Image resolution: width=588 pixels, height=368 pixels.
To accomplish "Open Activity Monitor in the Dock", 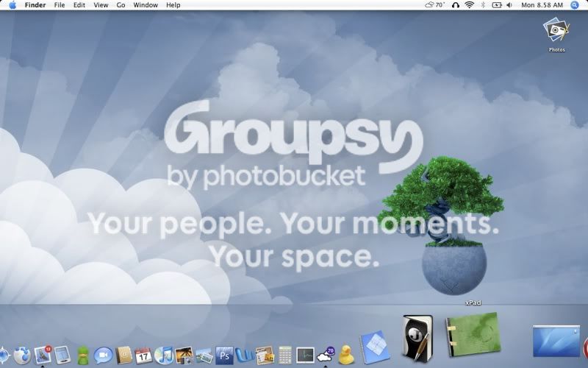I will tap(305, 355).
